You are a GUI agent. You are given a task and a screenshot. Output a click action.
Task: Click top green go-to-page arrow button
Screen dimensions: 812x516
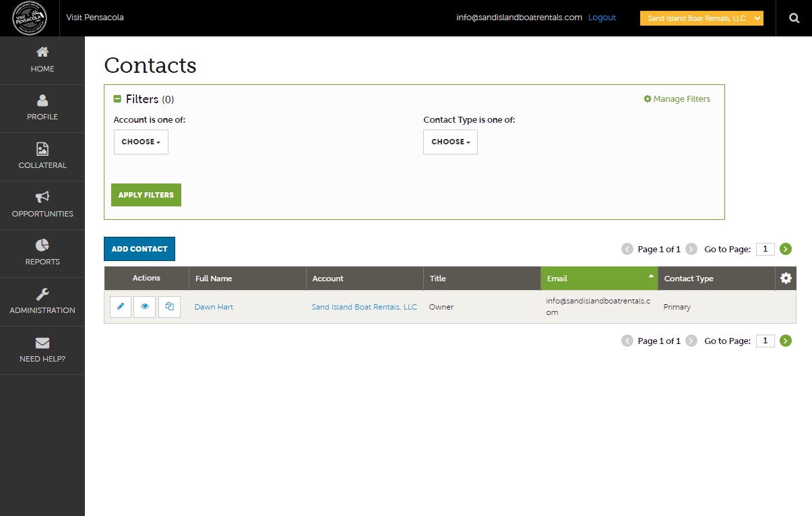tap(786, 249)
